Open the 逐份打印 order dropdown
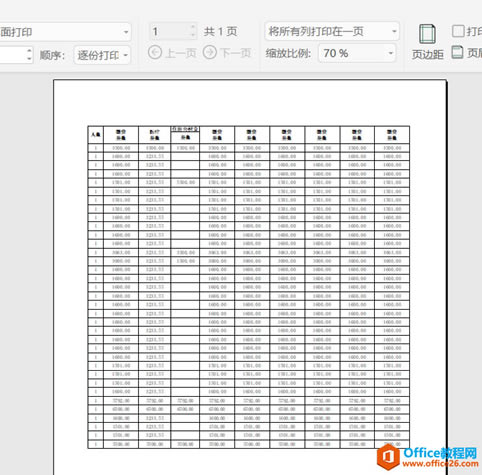The image size is (482, 475). [x=102, y=55]
